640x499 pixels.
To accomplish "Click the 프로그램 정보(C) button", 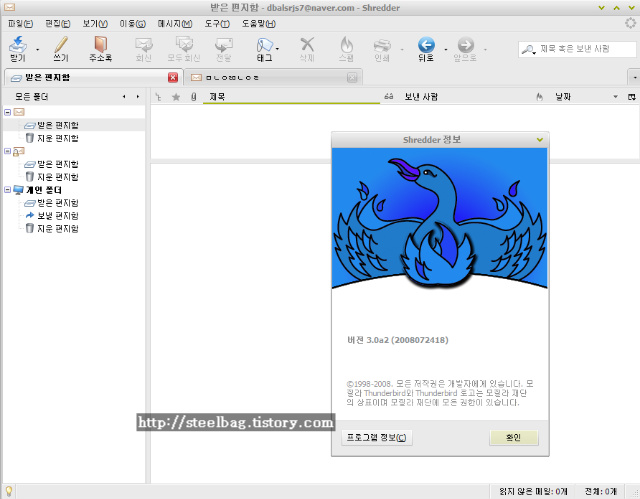I will (x=376, y=437).
